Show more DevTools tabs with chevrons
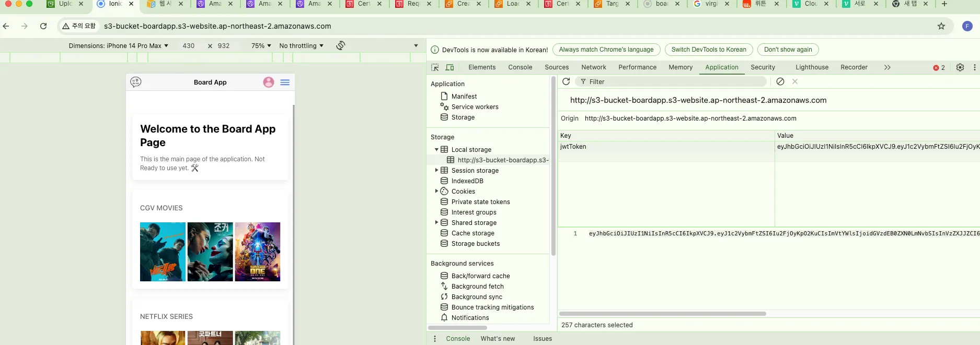This screenshot has height=345, width=980. (x=887, y=67)
